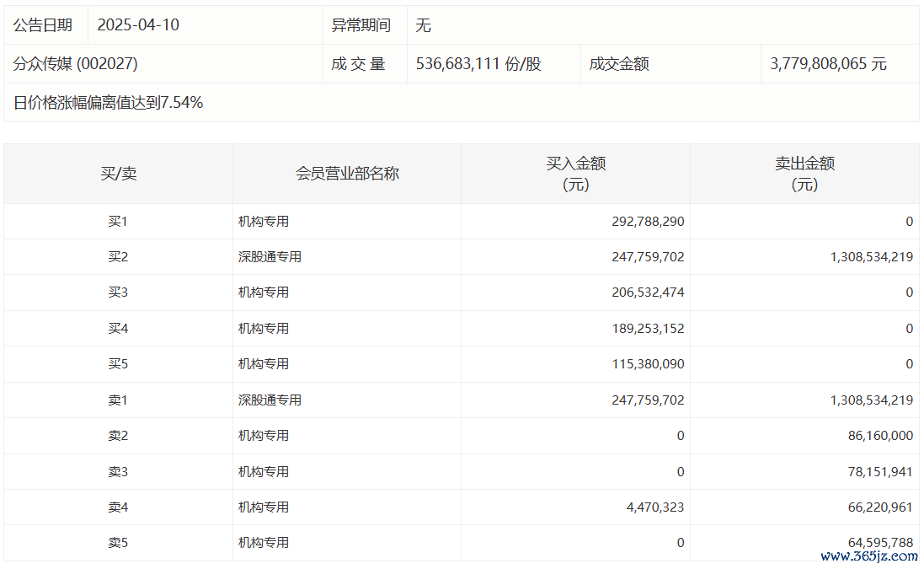The height and width of the screenshot is (569, 924).
Task: Click 机构专用 in the 买4 row
Action: click(x=264, y=328)
